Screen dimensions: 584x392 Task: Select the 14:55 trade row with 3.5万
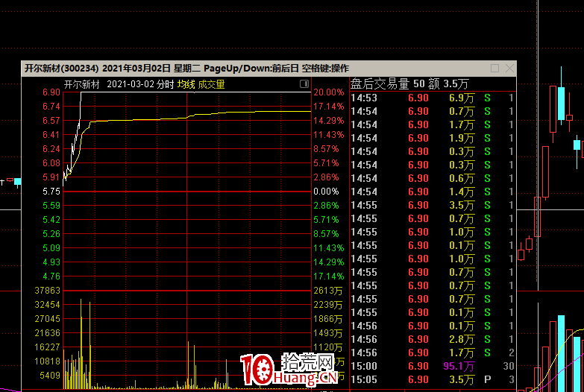click(x=432, y=205)
